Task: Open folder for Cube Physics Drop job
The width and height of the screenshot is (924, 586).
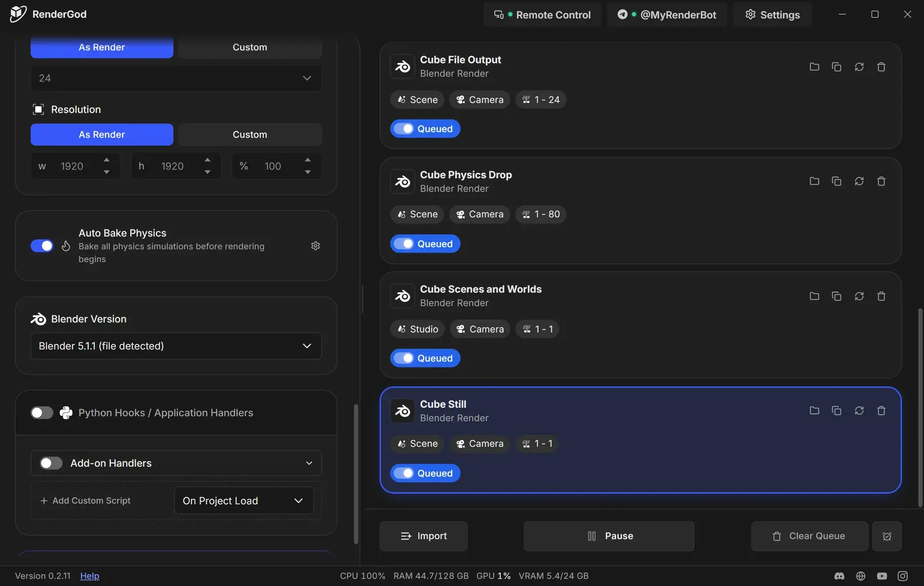Action: click(x=814, y=181)
